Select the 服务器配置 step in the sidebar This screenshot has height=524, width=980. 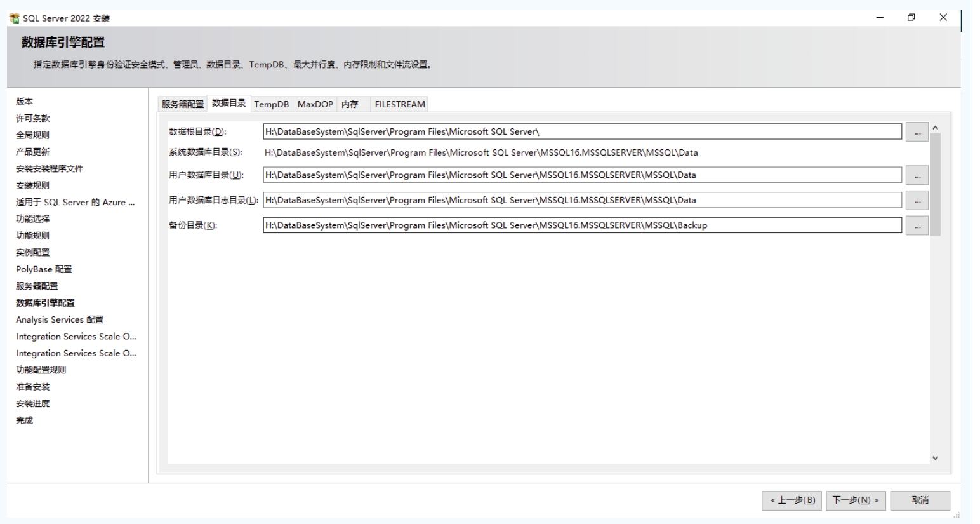click(37, 286)
